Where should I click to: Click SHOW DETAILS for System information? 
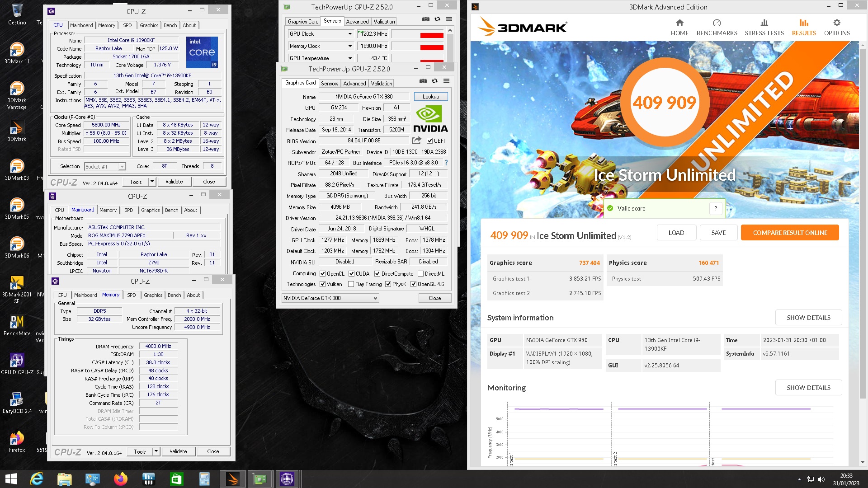pyautogui.click(x=808, y=318)
